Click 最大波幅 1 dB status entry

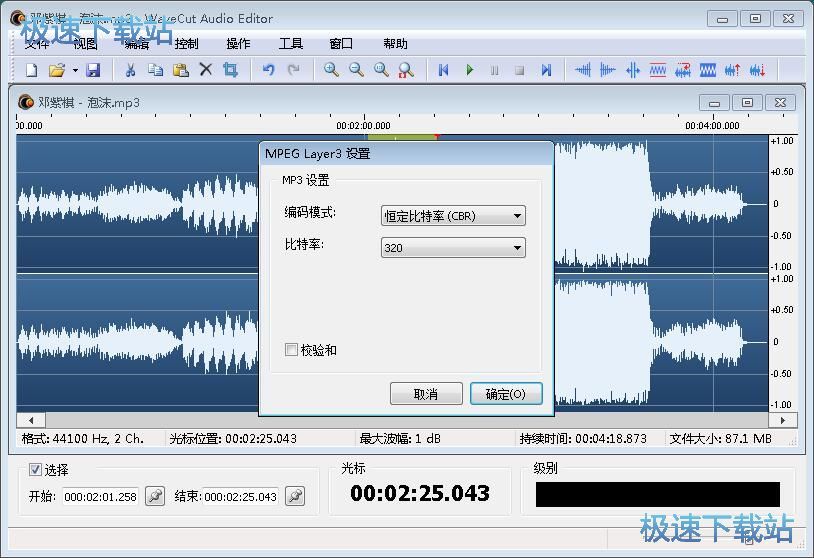tap(400, 439)
